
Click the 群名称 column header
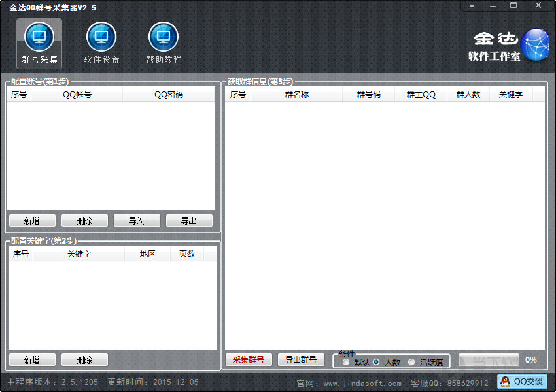296,95
